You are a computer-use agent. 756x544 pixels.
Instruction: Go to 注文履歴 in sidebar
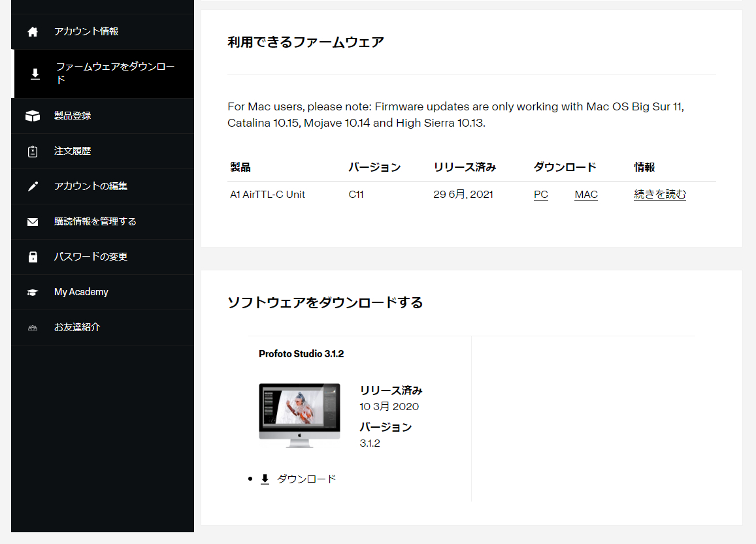[102, 152]
